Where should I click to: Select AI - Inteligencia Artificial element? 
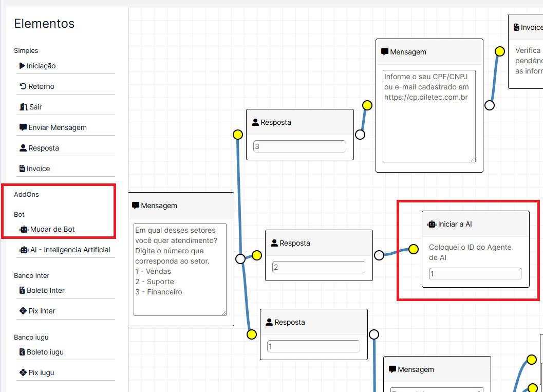(65, 250)
